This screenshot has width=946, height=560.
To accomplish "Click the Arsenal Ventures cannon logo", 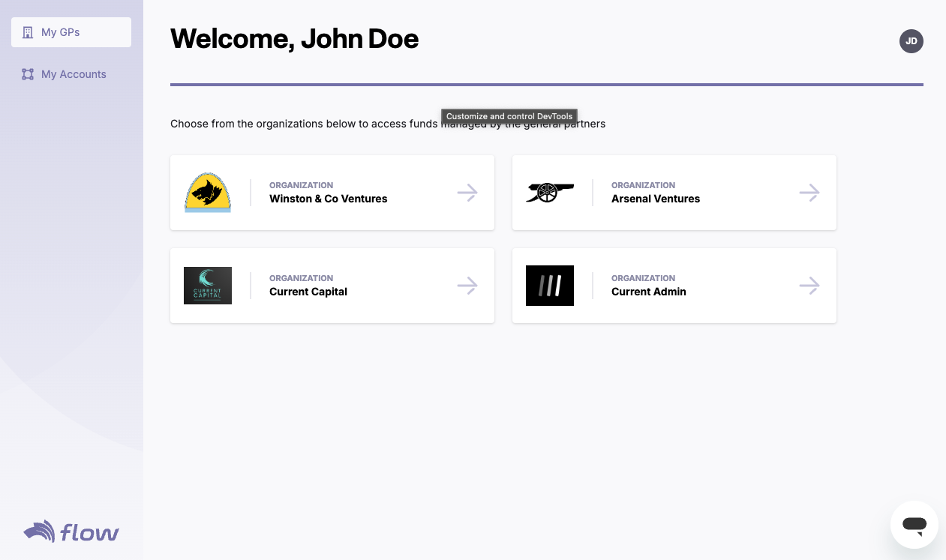I will pyautogui.click(x=550, y=193).
